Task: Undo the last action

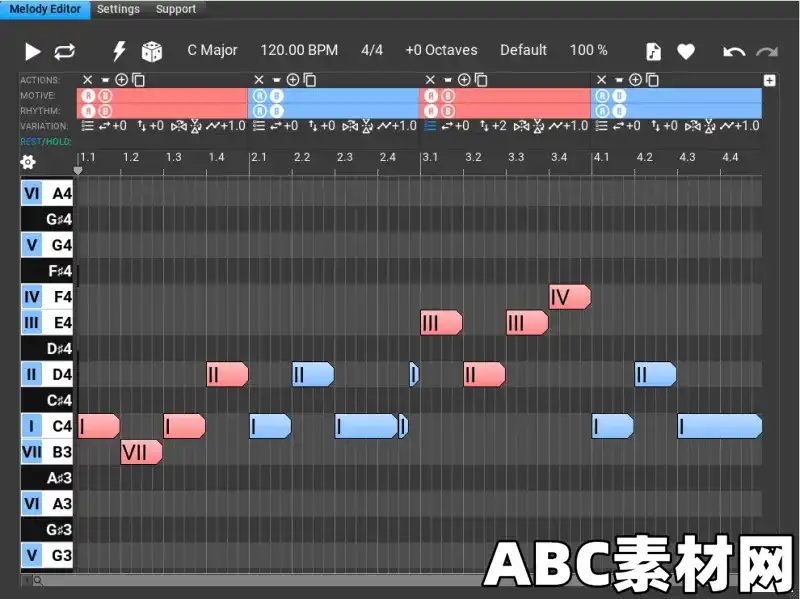Action: point(734,52)
